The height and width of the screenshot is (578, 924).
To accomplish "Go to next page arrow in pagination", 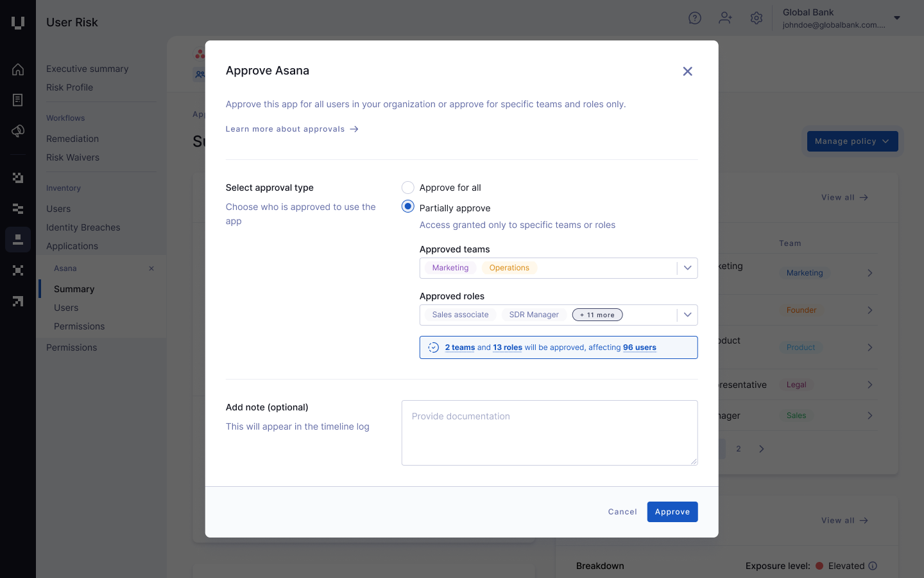I will tap(762, 449).
